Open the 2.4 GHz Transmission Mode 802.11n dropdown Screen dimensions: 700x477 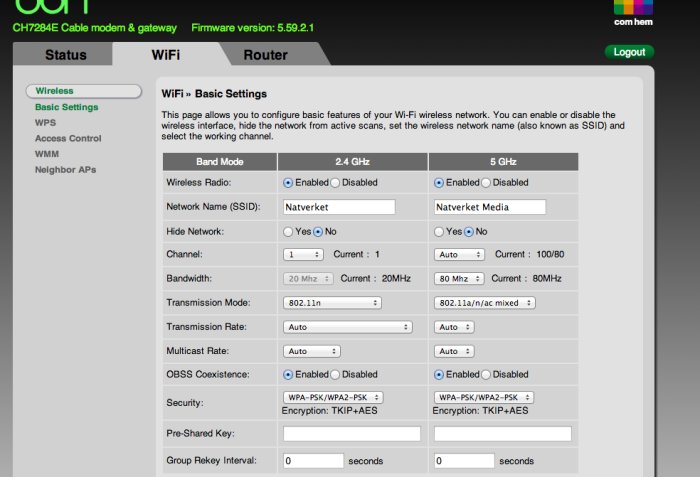(x=332, y=303)
